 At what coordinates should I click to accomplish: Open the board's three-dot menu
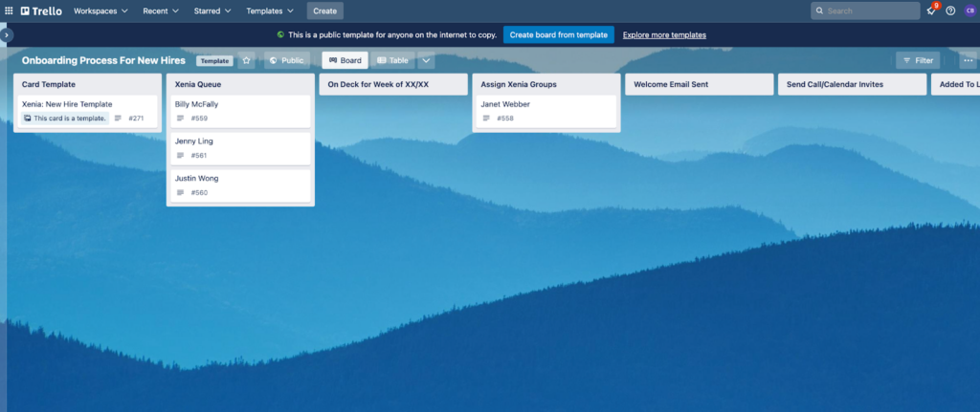click(969, 60)
